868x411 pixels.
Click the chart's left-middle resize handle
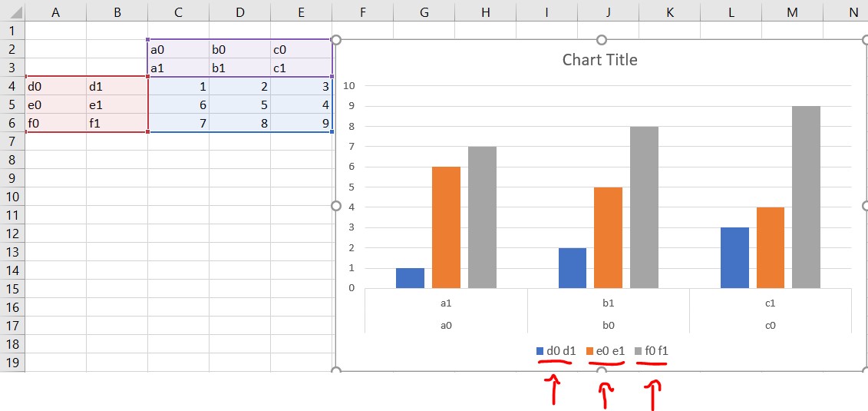coord(335,205)
